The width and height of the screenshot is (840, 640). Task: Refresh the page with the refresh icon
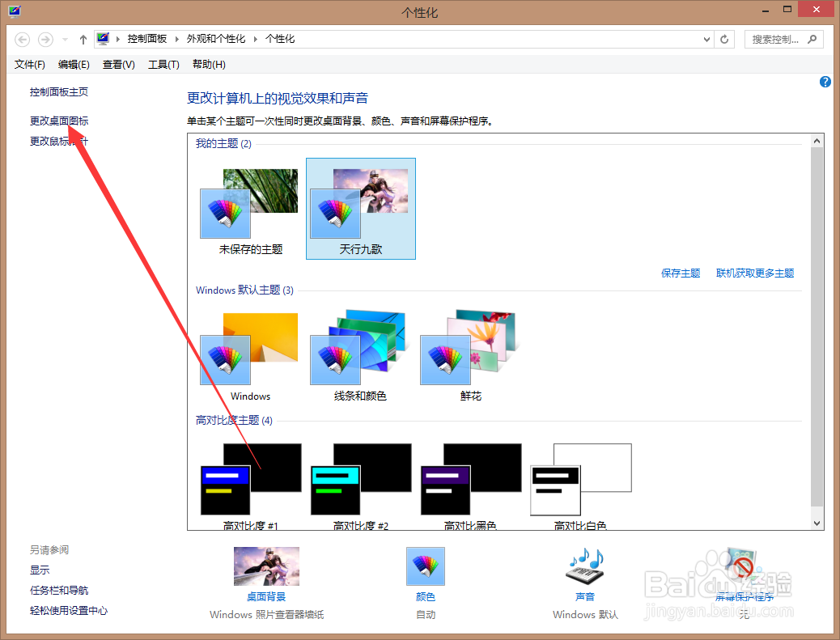(x=723, y=39)
